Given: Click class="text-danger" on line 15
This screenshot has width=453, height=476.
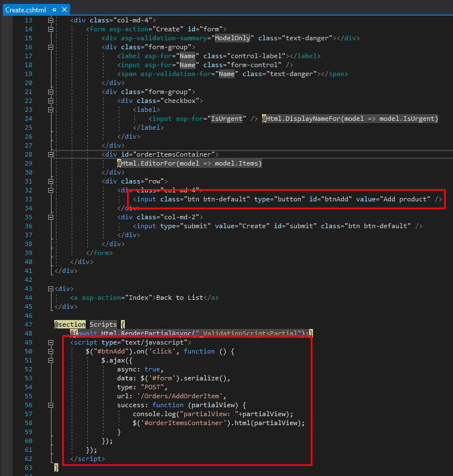Looking at the screenshot, I should [295, 38].
